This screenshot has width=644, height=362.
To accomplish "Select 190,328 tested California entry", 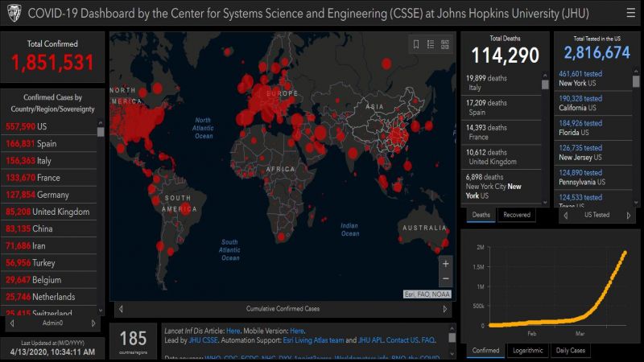I will (593, 103).
